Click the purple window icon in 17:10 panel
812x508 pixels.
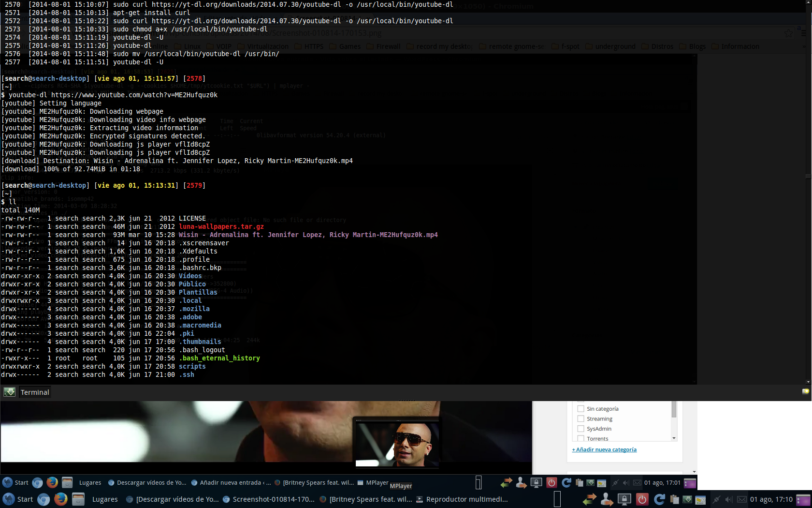804,500
